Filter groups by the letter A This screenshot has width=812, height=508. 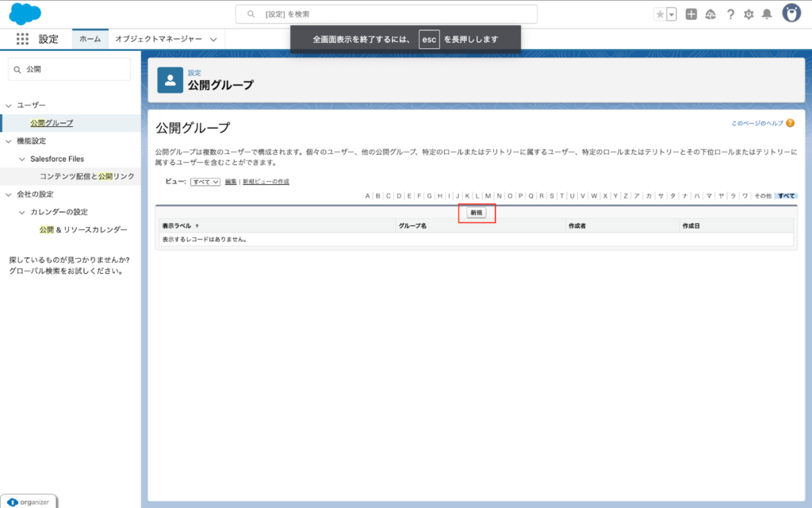(x=365, y=195)
